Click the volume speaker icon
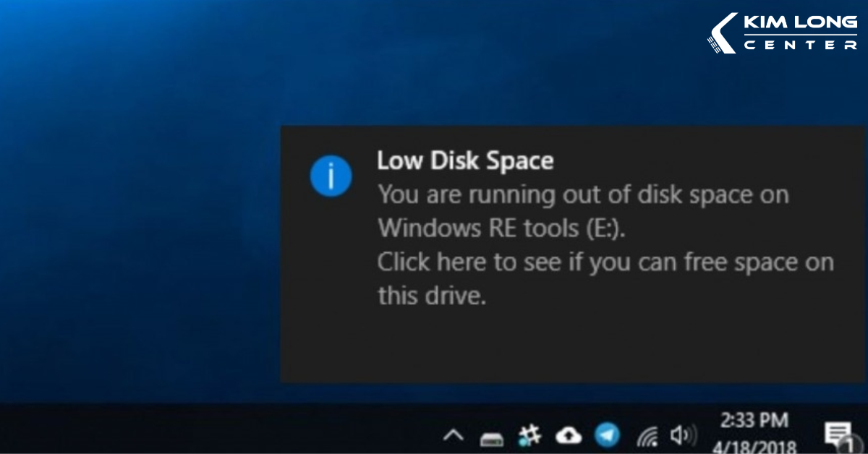The width and height of the screenshot is (868, 454). [682, 435]
